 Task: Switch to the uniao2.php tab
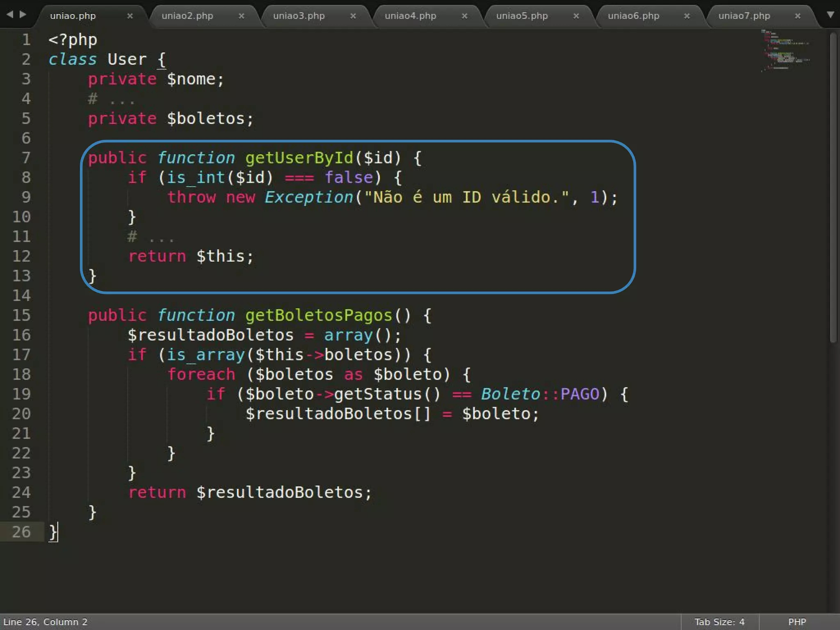point(187,16)
